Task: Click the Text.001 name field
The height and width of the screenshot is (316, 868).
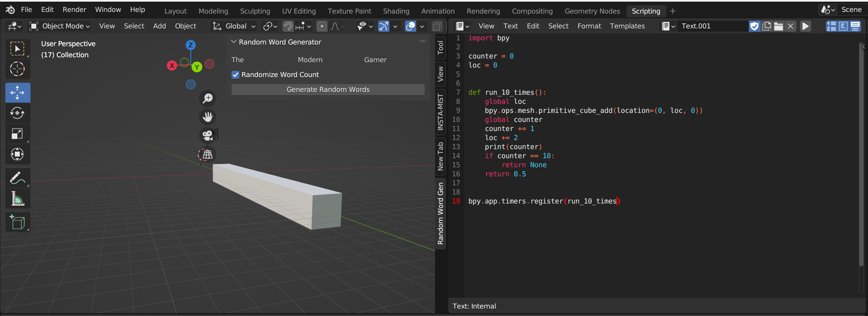Action: point(713,26)
